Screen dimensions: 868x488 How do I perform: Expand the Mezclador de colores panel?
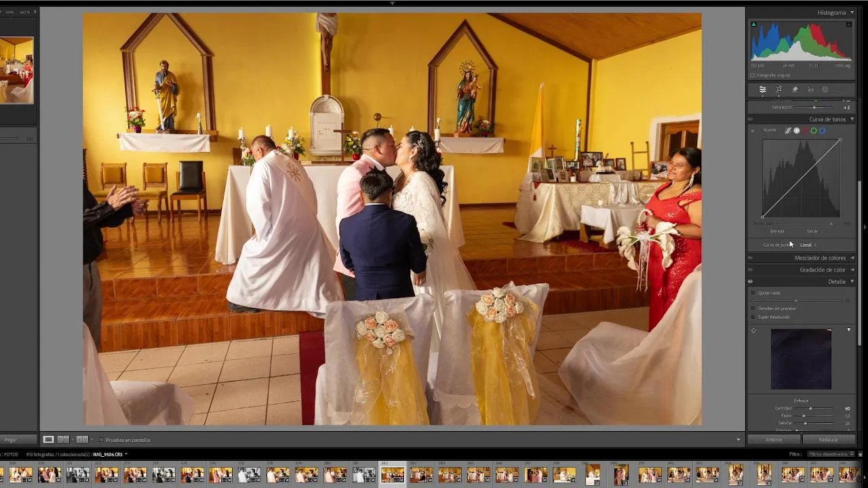click(852, 258)
